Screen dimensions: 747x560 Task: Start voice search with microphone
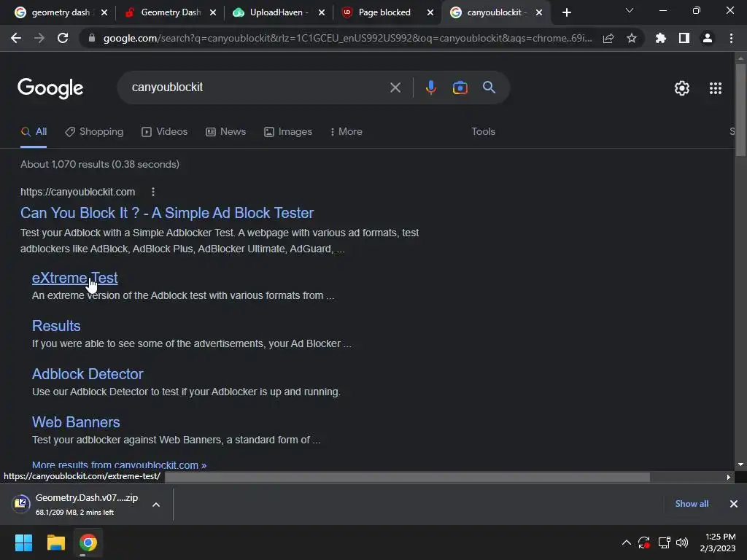click(x=430, y=87)
